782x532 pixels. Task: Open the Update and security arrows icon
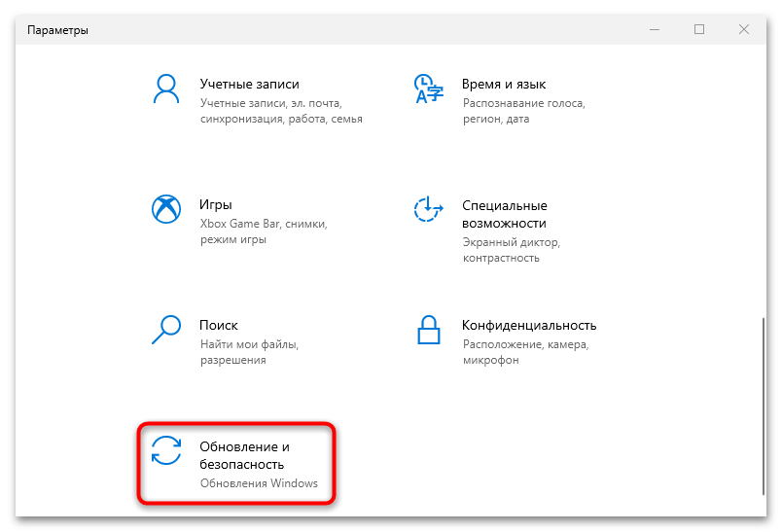[166, 450]
